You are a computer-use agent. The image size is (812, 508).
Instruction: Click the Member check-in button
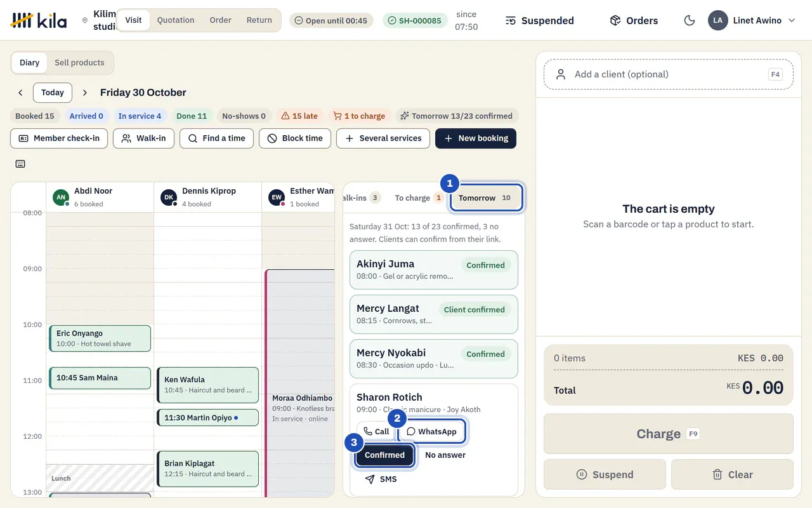pyautogui.click(x=59, y=138)
